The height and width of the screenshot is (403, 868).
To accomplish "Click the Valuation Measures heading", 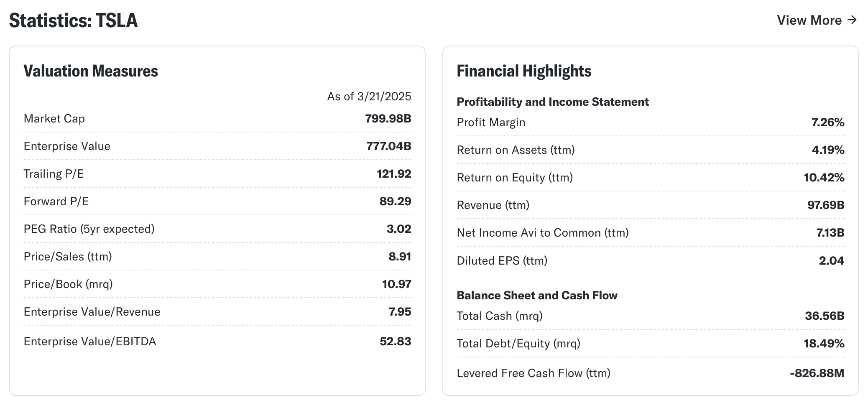I will [x=91, y=71].
